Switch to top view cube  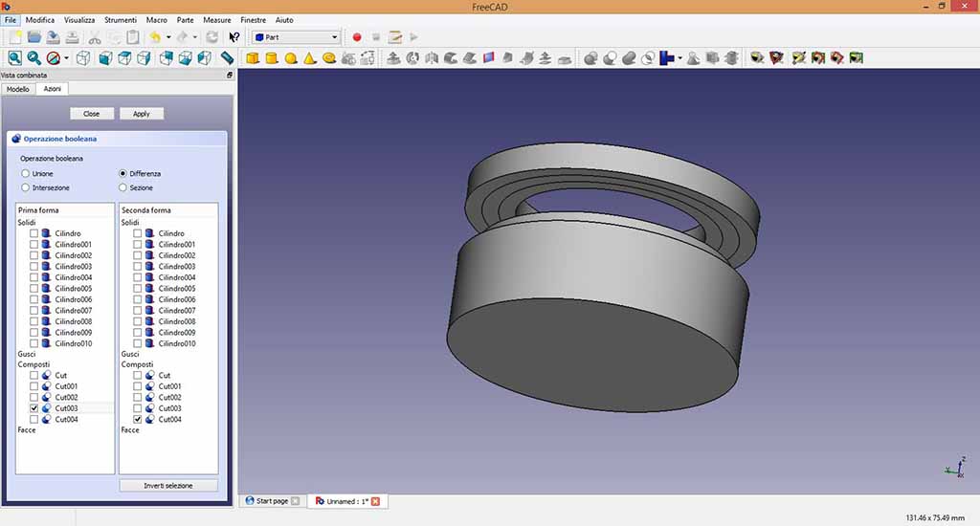125,58
